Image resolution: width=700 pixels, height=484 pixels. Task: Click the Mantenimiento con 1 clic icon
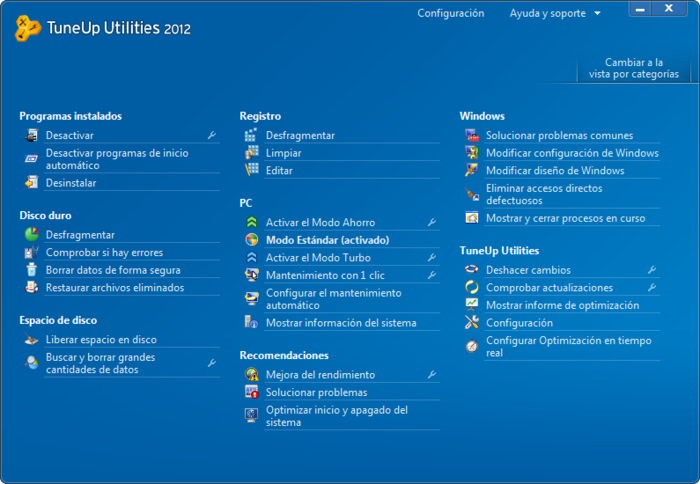coord(251,275)
